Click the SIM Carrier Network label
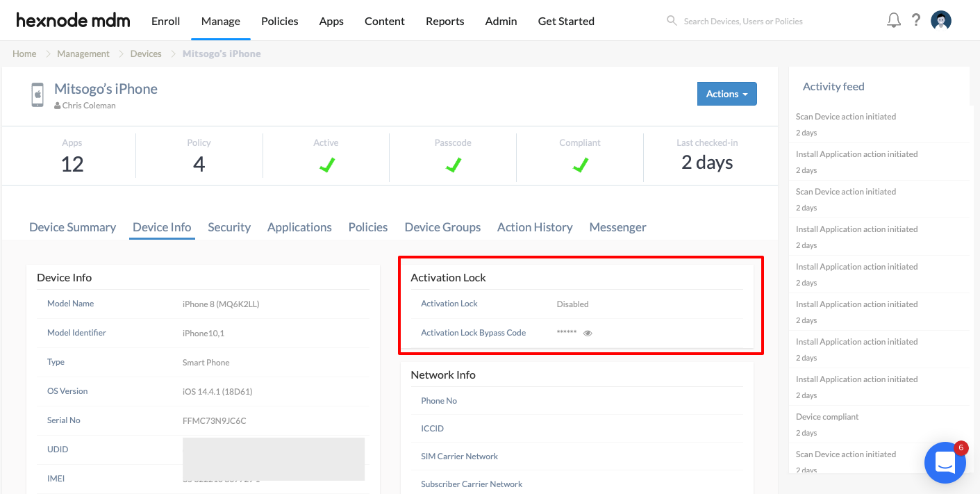The height and width of the screenshot is (494, 980). [x=459, y=456]
